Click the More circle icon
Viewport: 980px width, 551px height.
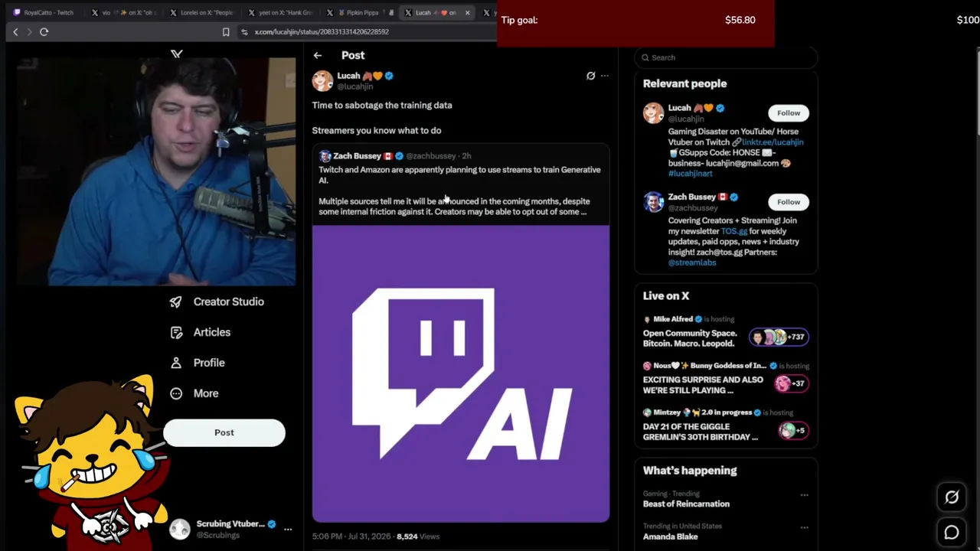coord(176,393)
